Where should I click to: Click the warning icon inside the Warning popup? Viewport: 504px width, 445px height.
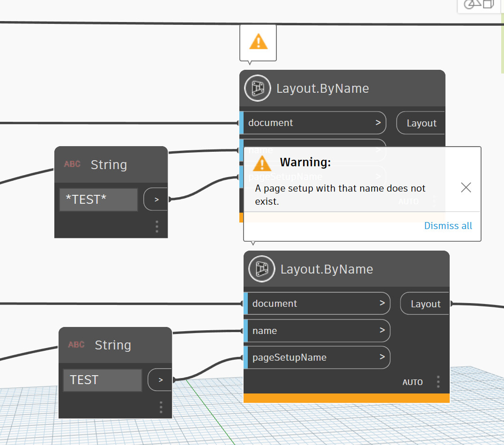(x=262, y=163)
